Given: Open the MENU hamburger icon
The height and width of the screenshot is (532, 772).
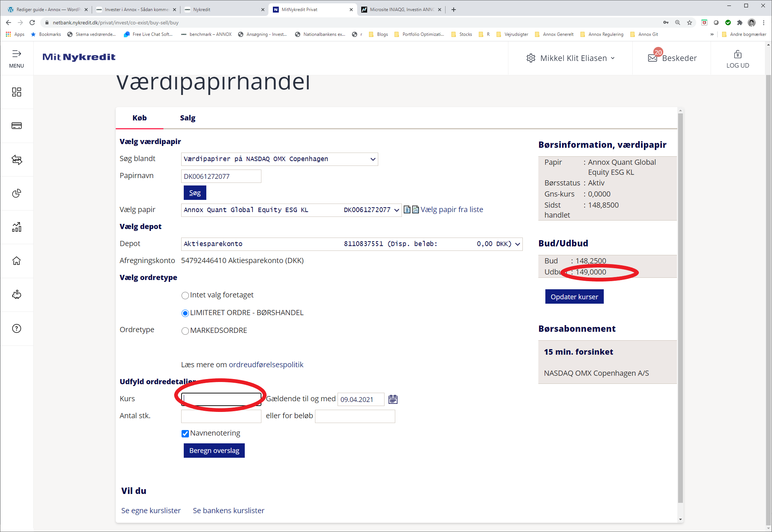Looking at the screenshot, I should tap(17, 54).
